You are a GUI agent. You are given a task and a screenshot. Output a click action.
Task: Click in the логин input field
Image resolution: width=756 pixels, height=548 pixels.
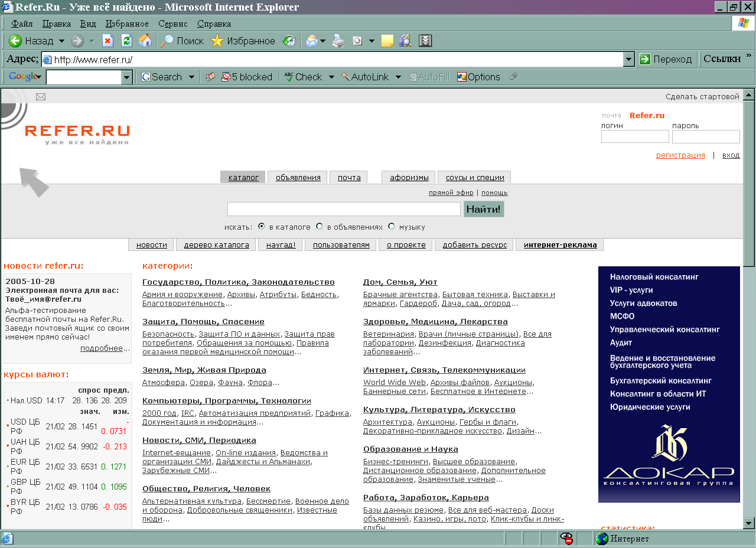[635, 136]
